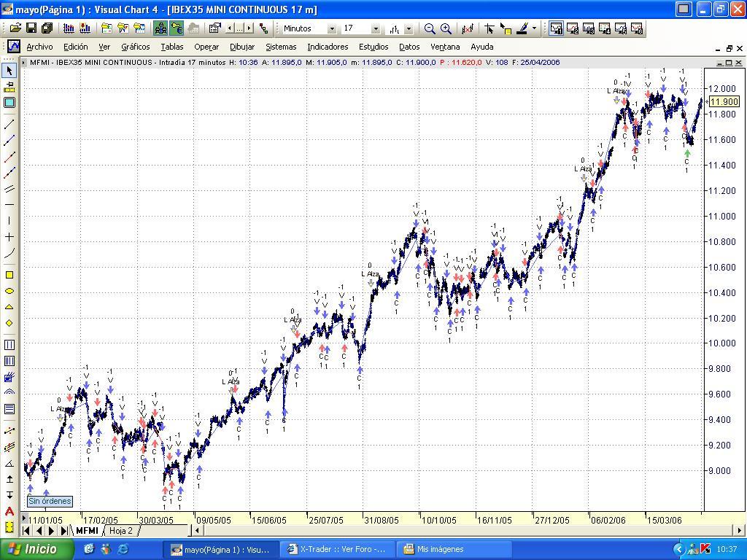Viewport: 747px width, 560px height.
Task: Select the crosshair pointer tool in the top toolbar
Action: coord(489,28)
